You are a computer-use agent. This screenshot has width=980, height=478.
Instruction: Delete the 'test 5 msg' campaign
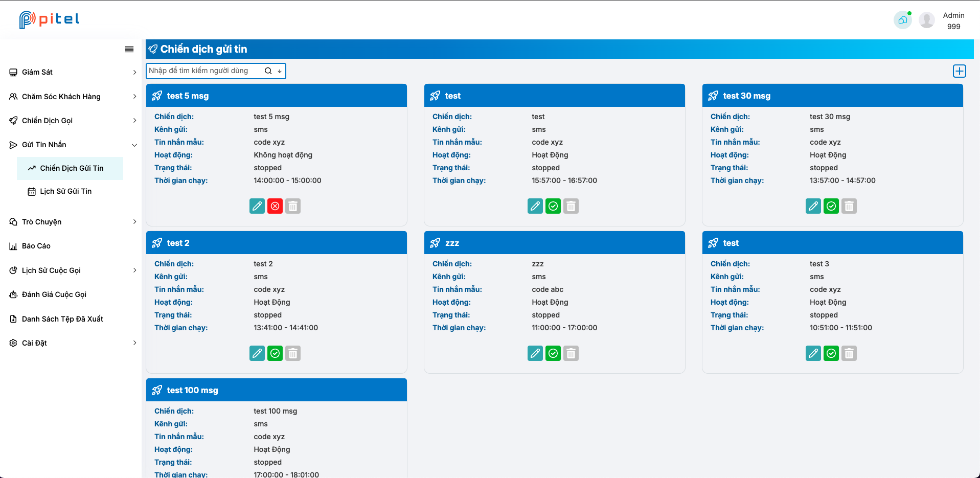pos(293,206)
